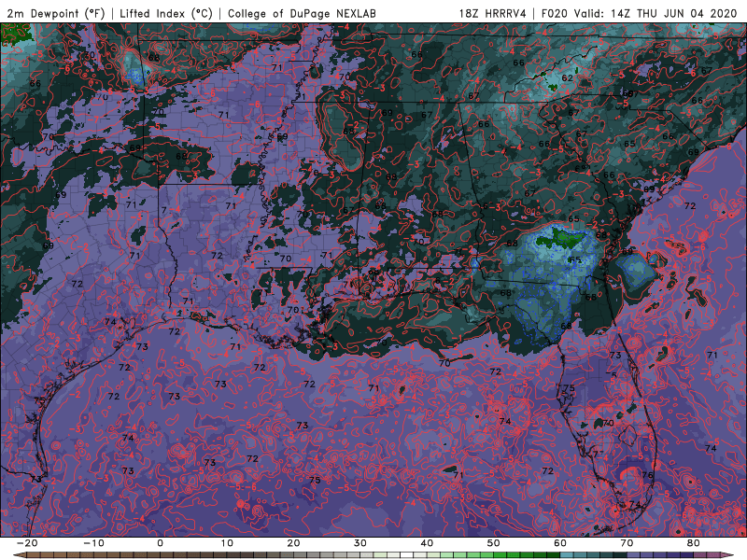Viewport: 747px width, 560px height.
Task: Click the "76" dewpoint value in south Florida
Action: click(647, 475)
